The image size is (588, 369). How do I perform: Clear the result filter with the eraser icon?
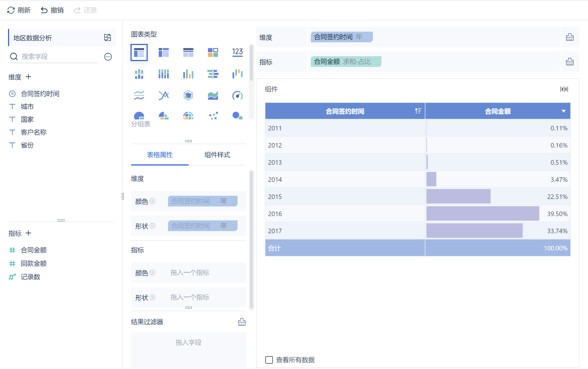click(242, 322)
